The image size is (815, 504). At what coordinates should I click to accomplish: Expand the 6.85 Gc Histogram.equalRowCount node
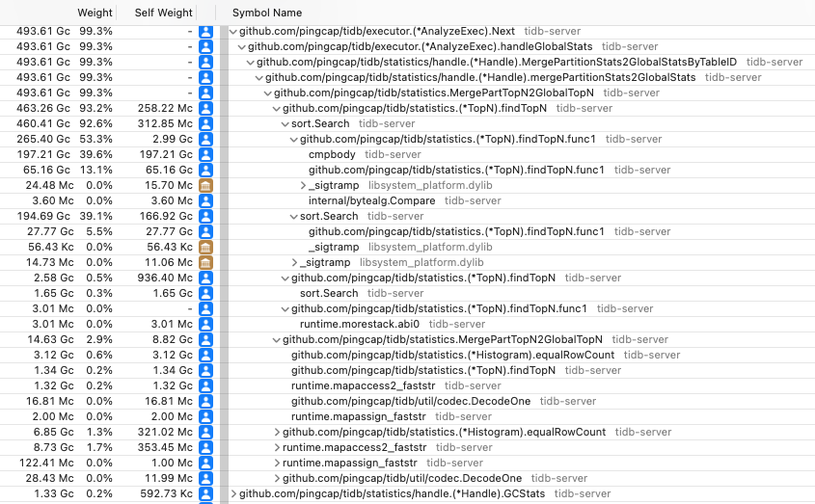coord(277,432)
